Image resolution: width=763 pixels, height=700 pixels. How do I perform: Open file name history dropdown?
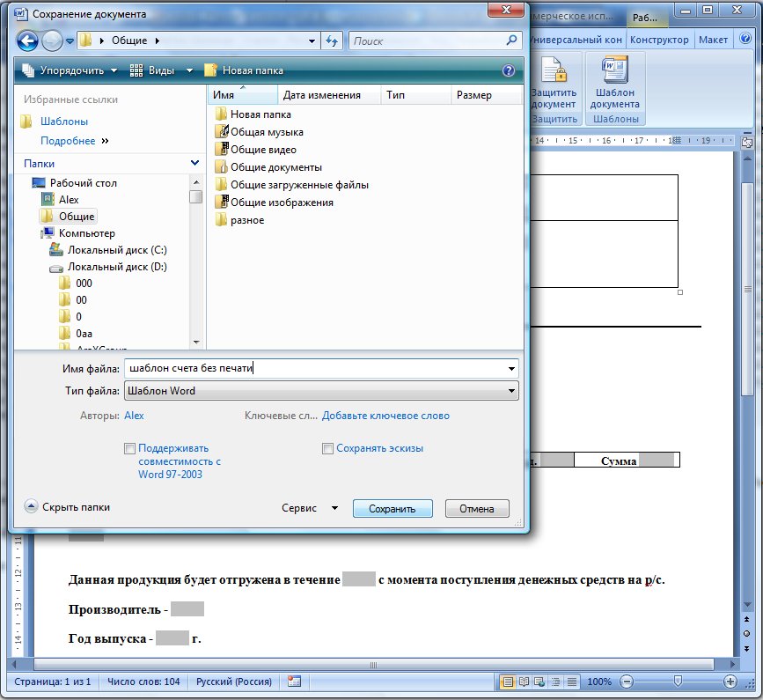pyautogui.click(x=511, y=369)
